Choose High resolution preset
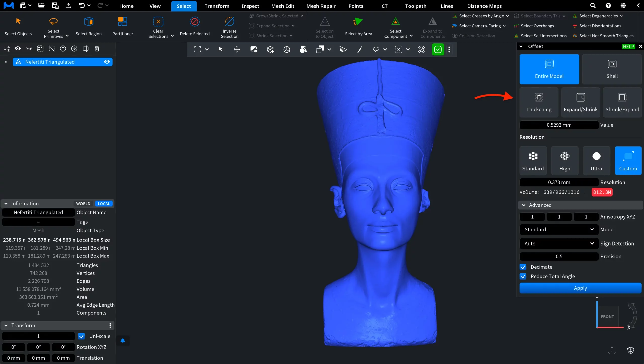The width and height of the screenshot is (644, 364). point(565,160)
